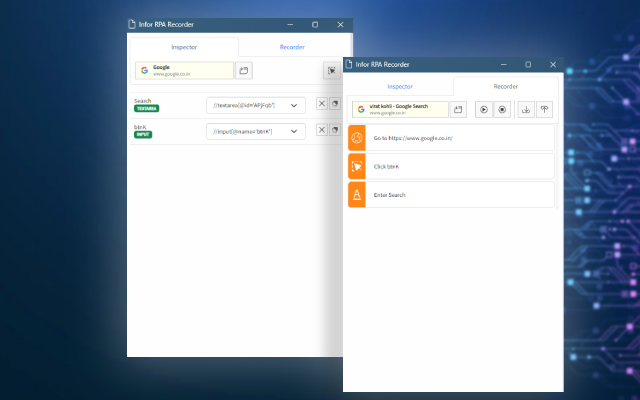The width and height of the screenshot is (640, 400).
Task: Click document icon in back window's title bar
Action: (x=131, y=24)
